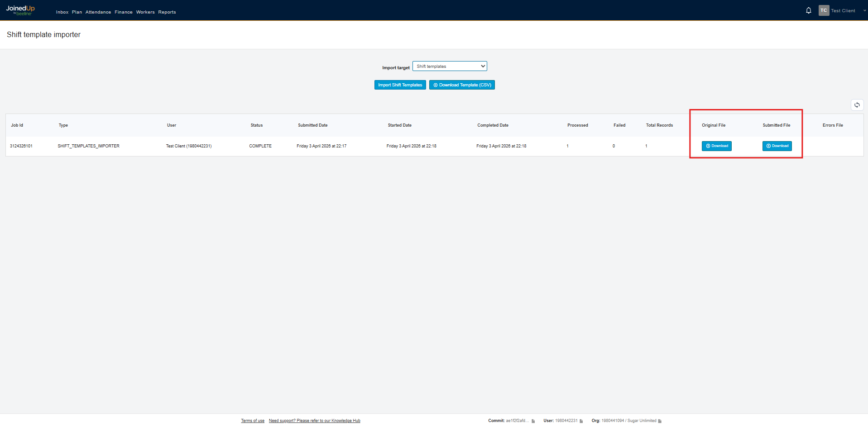The image size is (868, 427).
Task: Click the Import Shift Templates button
Action: pos(400,85)
